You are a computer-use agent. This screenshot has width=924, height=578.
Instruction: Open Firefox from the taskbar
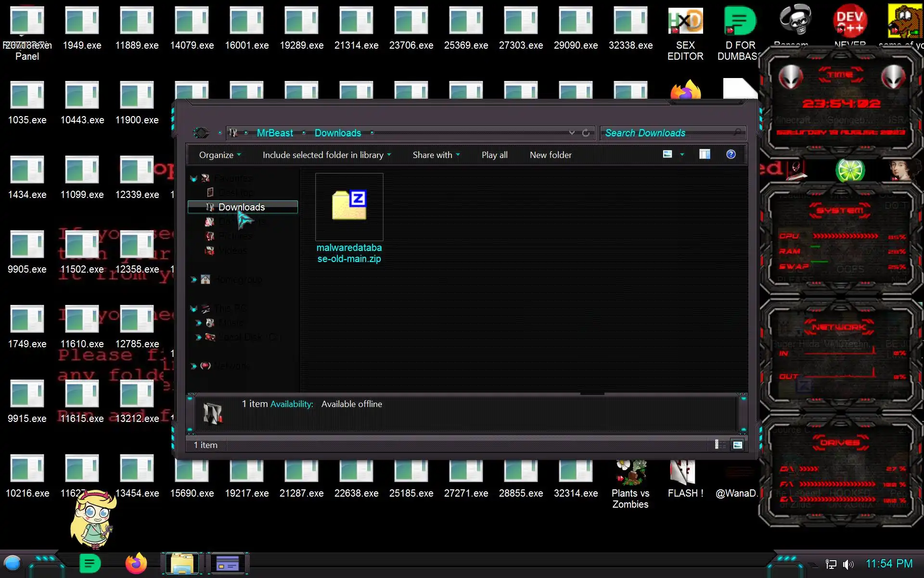tap(136, 564)
